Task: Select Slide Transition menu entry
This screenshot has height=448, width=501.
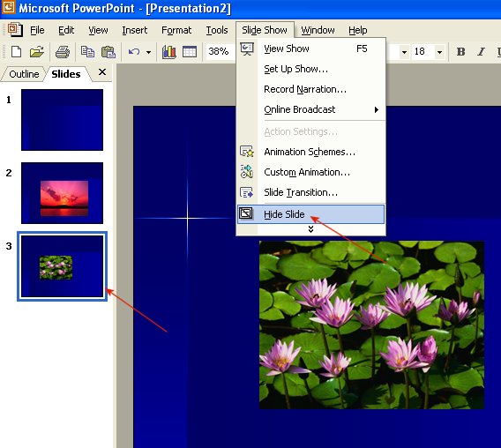Action: pos(310,192)
